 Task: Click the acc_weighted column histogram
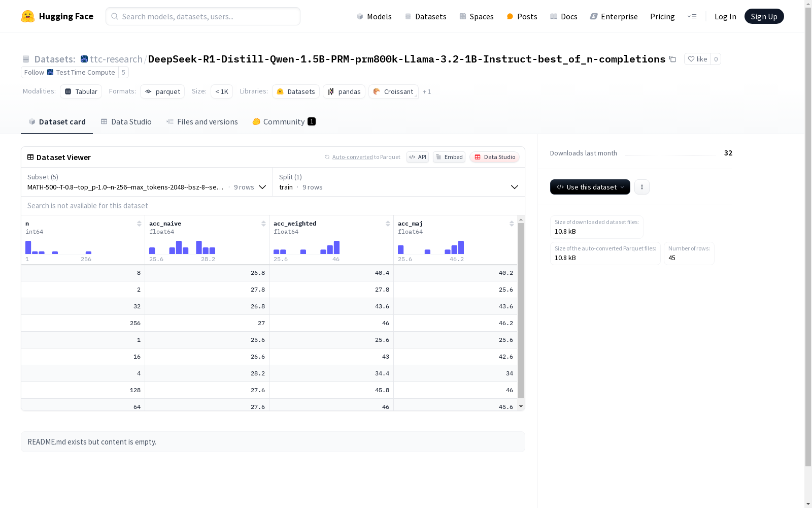click(307, 247)
